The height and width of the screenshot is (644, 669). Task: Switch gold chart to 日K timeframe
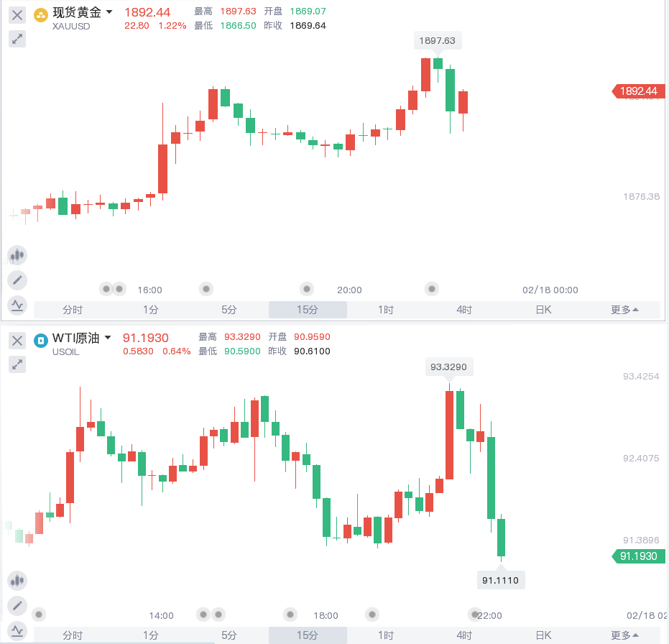pos(543,310)
